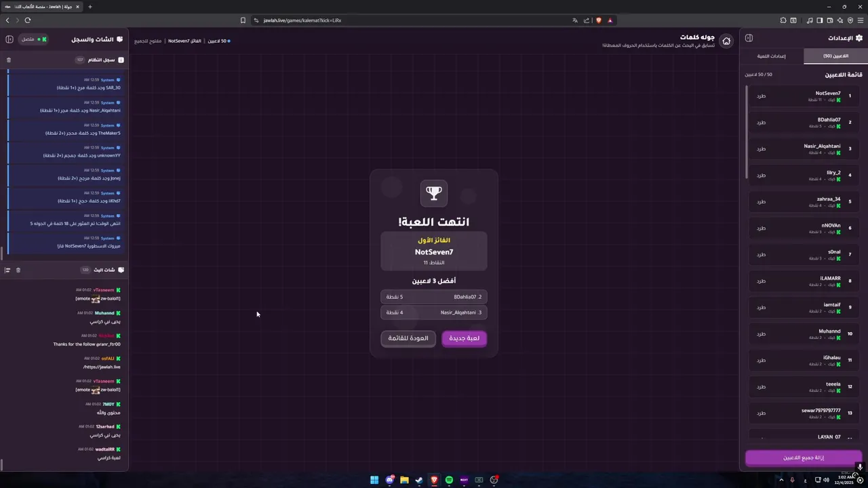Collapse the settings panel with sidebar icon
The image size is (868, 488).
(x=749, y=38)
